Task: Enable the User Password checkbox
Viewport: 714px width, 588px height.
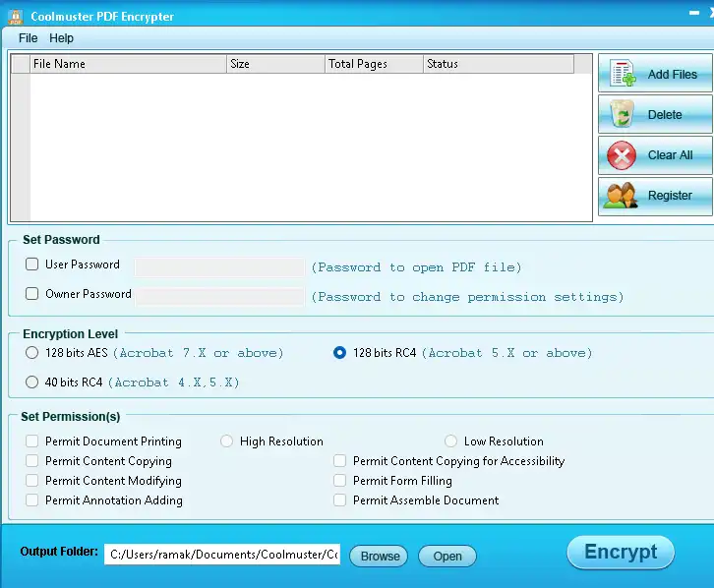Action: (32, 265)
